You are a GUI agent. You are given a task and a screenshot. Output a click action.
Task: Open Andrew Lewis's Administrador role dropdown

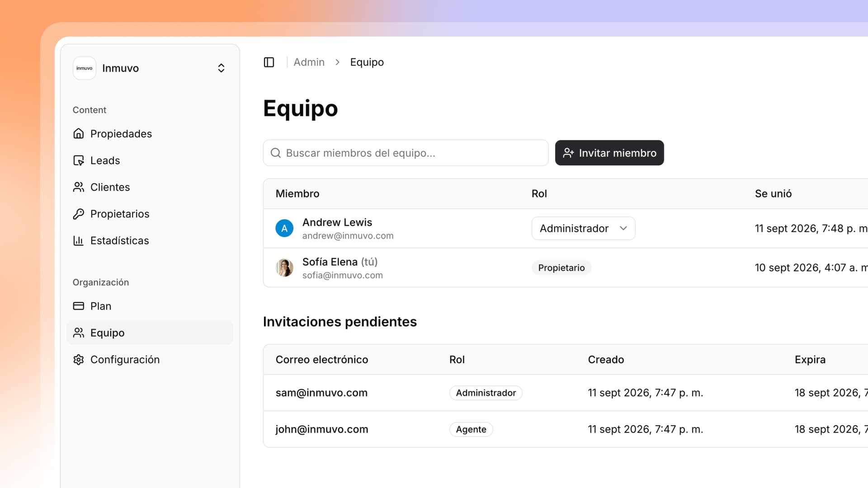[583, 228]
